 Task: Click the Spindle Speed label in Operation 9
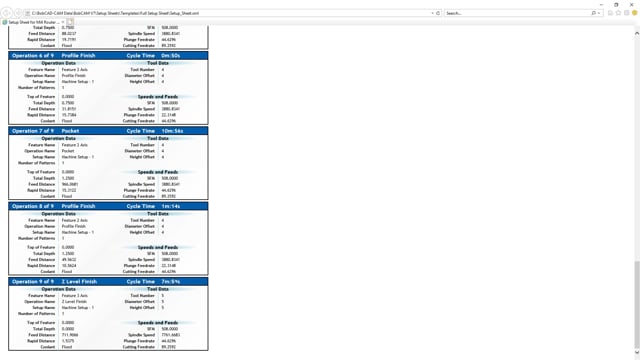tap(142, 335)
